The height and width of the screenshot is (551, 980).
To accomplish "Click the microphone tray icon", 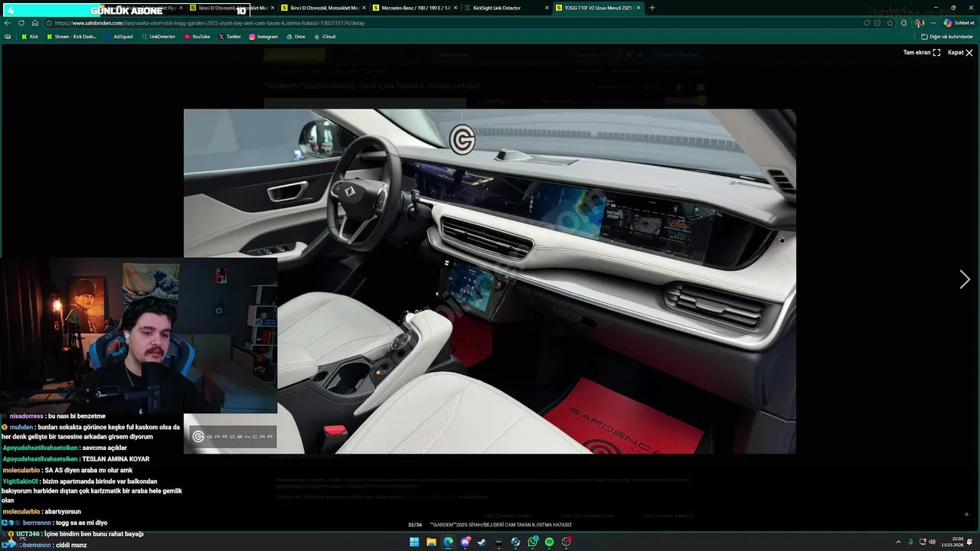I will [x=910, y=542].
